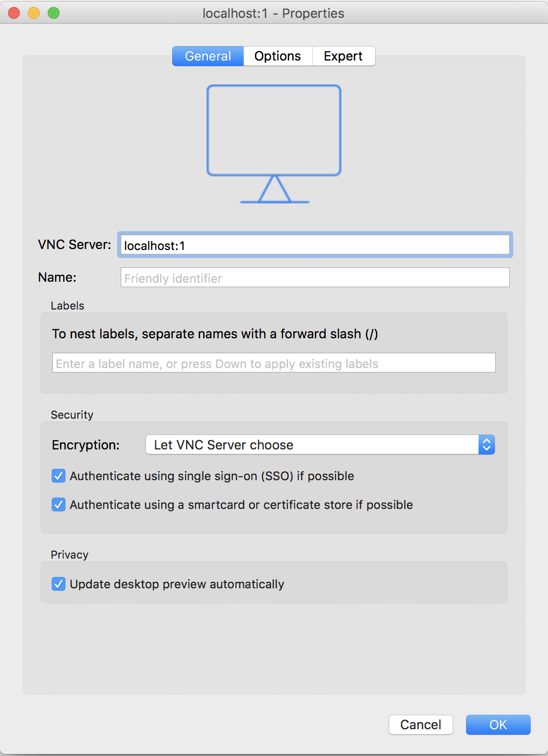
Task: Click the green zoom window button
Action: click(54, 13)
